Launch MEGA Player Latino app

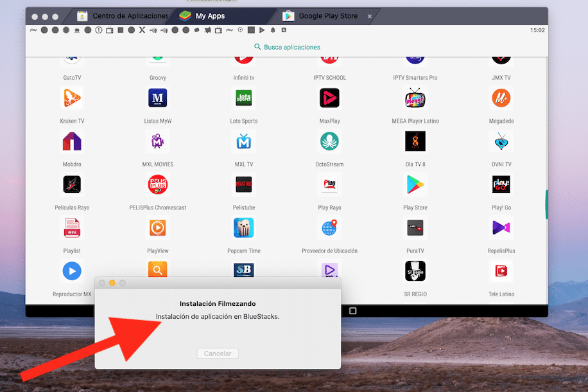click(415, 98)
